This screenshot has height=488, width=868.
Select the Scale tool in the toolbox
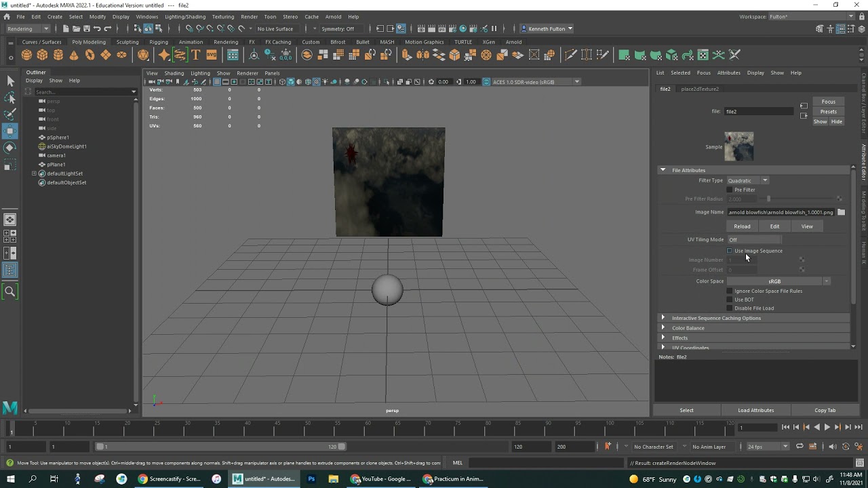[x=10, y=165]
